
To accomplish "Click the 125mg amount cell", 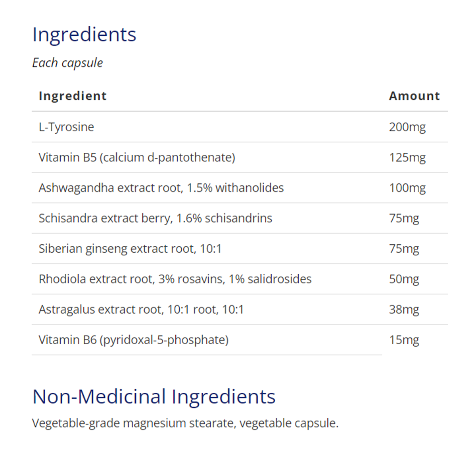I will click(407, 157).
